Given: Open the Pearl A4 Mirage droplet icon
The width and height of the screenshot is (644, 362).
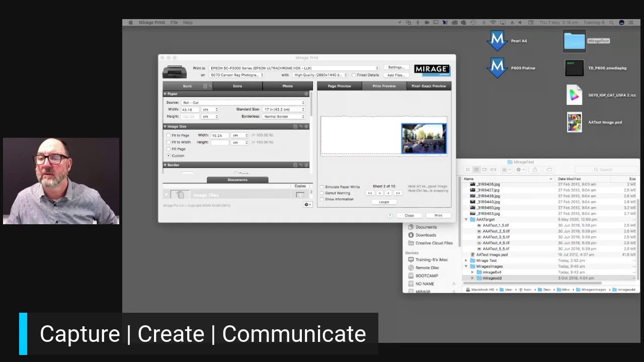Looking at the screenshot, I should [497, 41].
